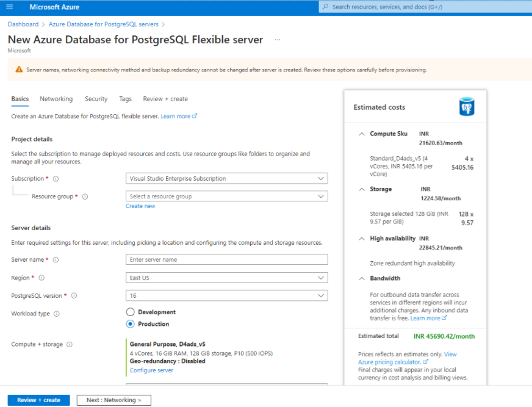Click the Resource group info icon
The image size is (532, 407).
(85, 196)
